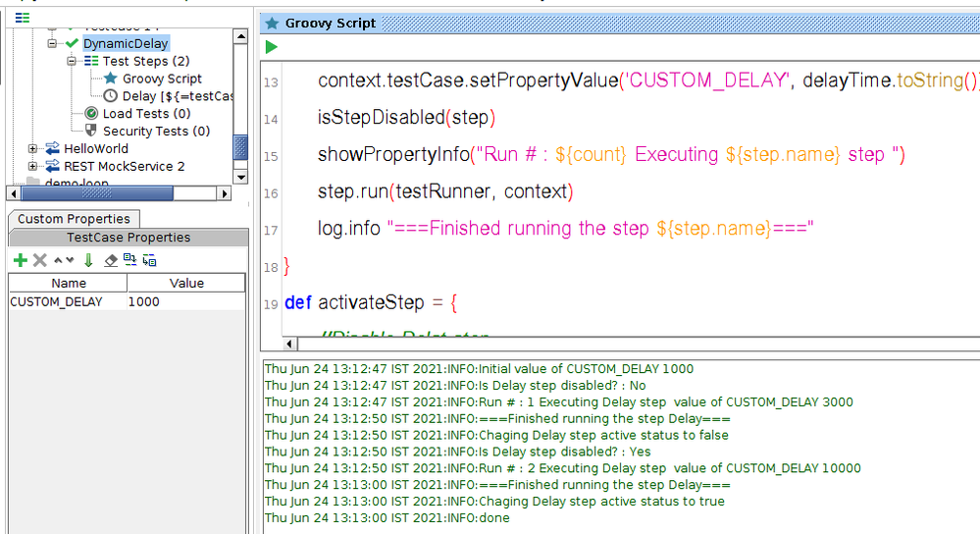Viewport: 980px width, 534px height.
Task: Click the CUSTOM_DELAY value cell showing 1000
Action: (185, 302)
